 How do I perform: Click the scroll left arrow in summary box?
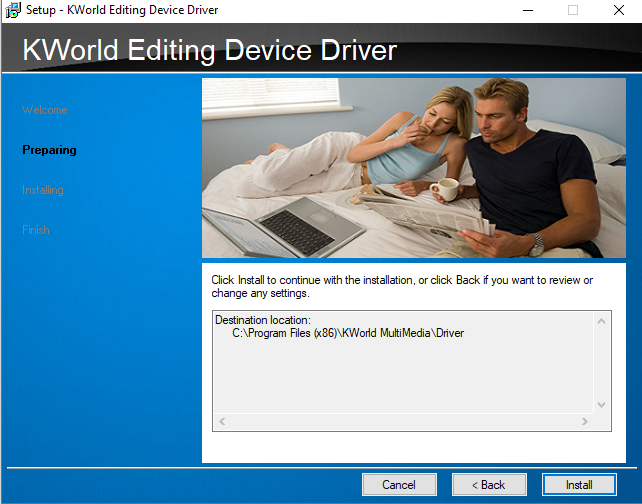[x=222, y=421]
